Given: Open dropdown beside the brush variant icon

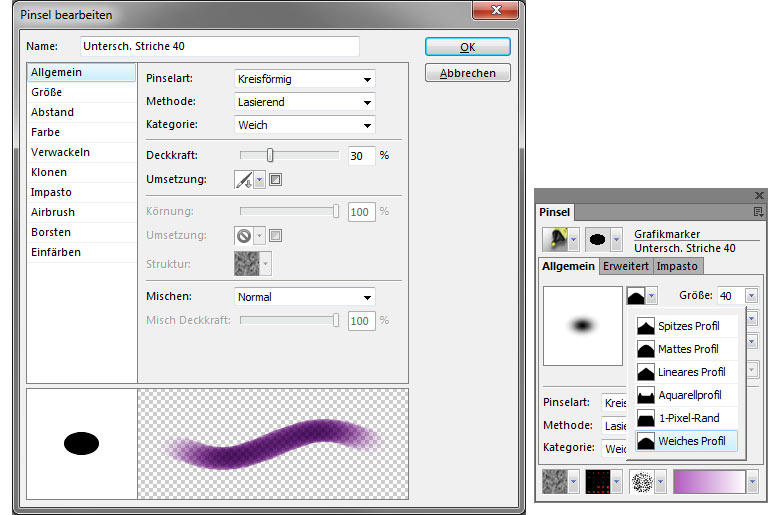Looking at the screenshot, I should click(x=616, y=240).
